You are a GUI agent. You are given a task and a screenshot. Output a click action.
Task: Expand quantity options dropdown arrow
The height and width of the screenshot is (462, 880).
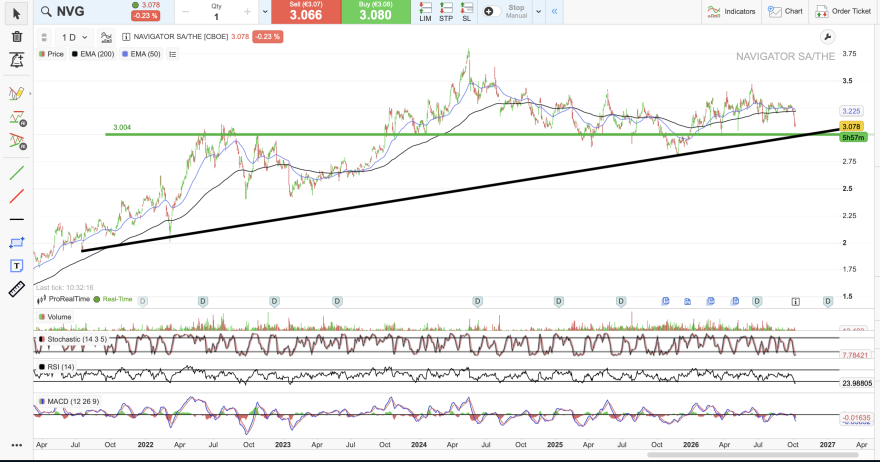point(265,12)
